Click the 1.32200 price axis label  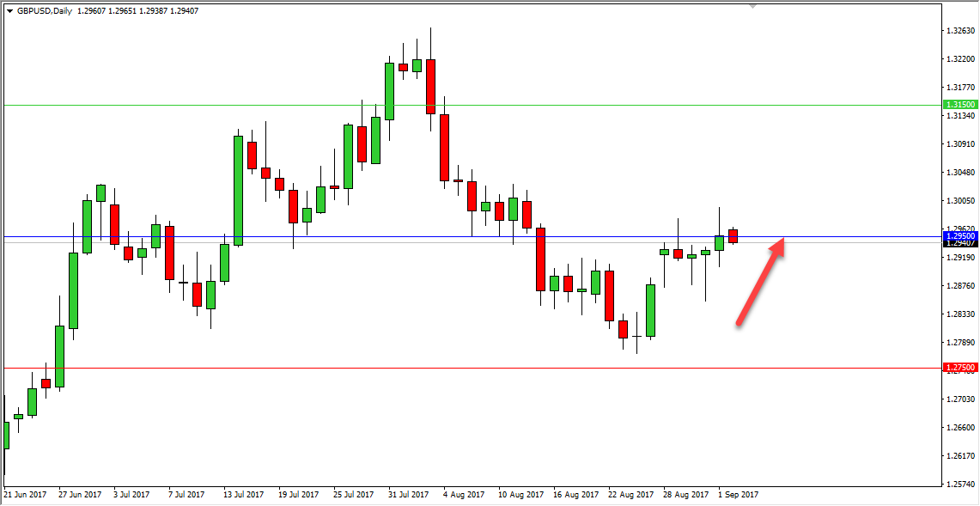[x=960, y=58]
